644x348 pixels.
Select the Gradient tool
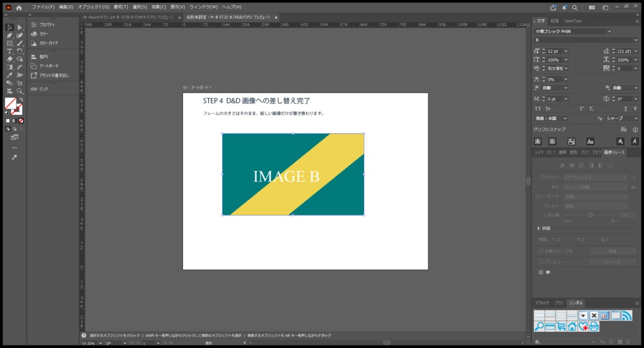pos(9,67)
